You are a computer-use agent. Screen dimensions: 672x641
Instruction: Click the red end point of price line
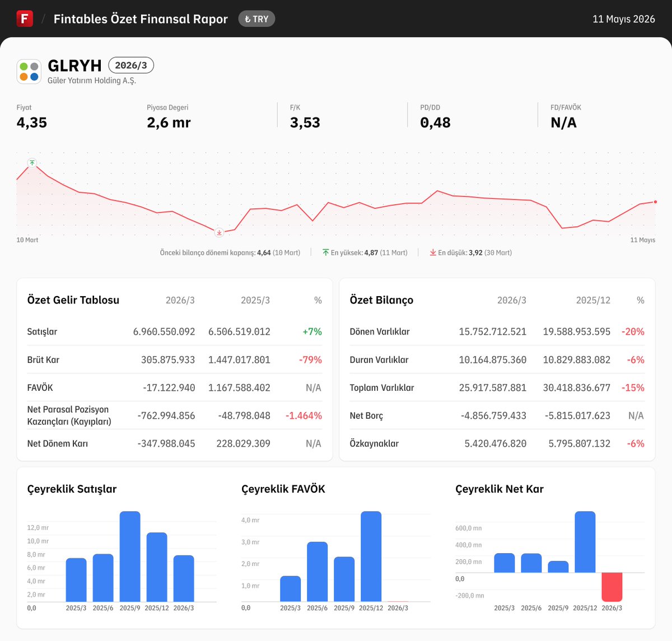tap(655, 202)
